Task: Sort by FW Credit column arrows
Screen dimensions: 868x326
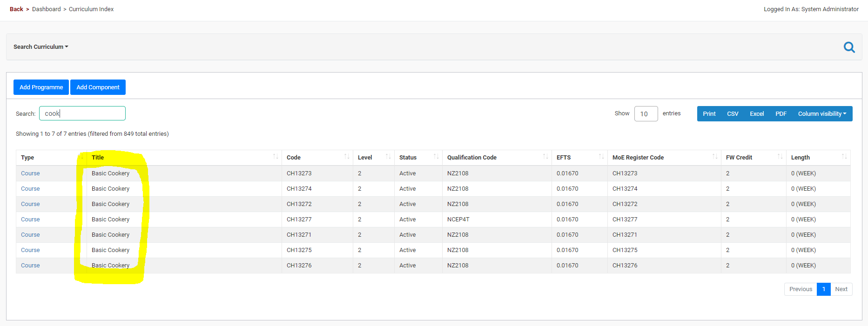Action: [780, 157]
